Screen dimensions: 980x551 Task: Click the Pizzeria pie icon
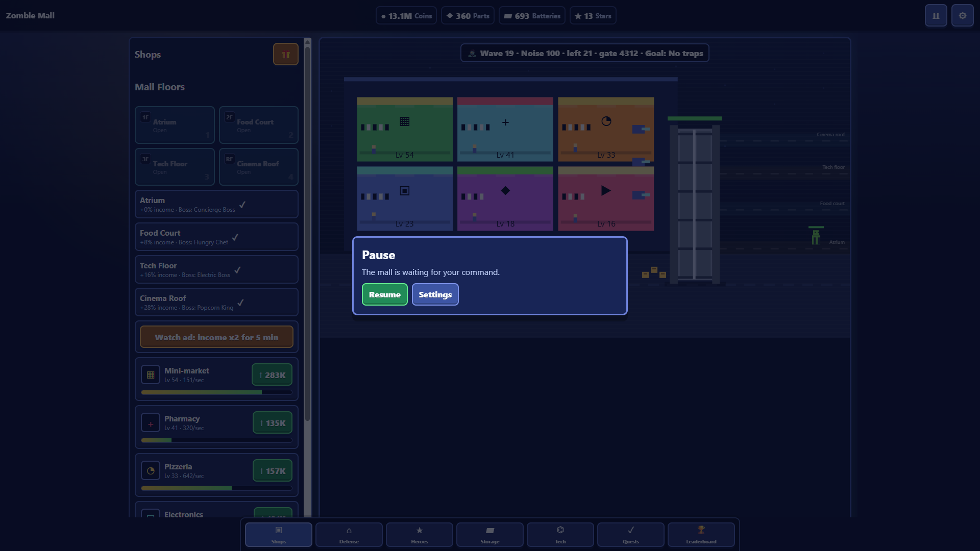(x=151, y=471)
